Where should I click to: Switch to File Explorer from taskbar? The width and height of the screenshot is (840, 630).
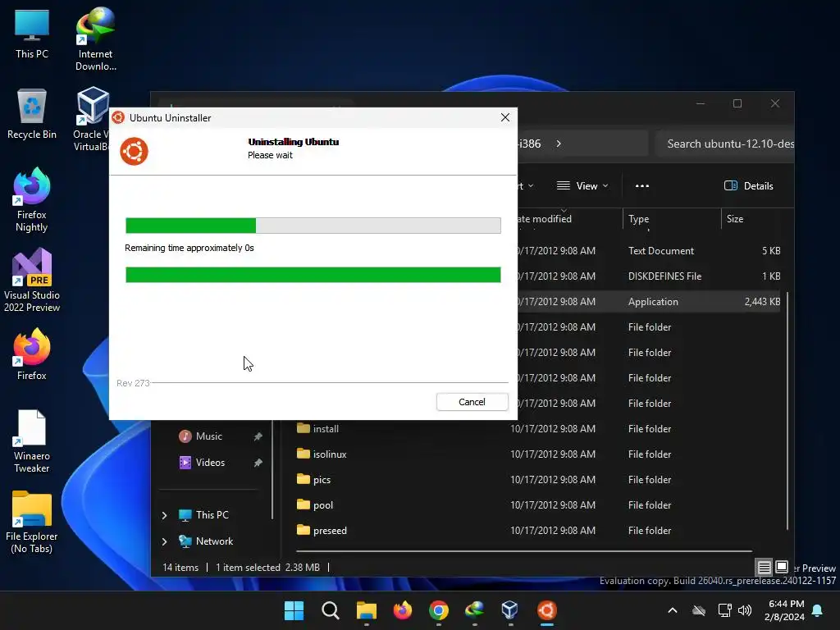coord(367,610)
